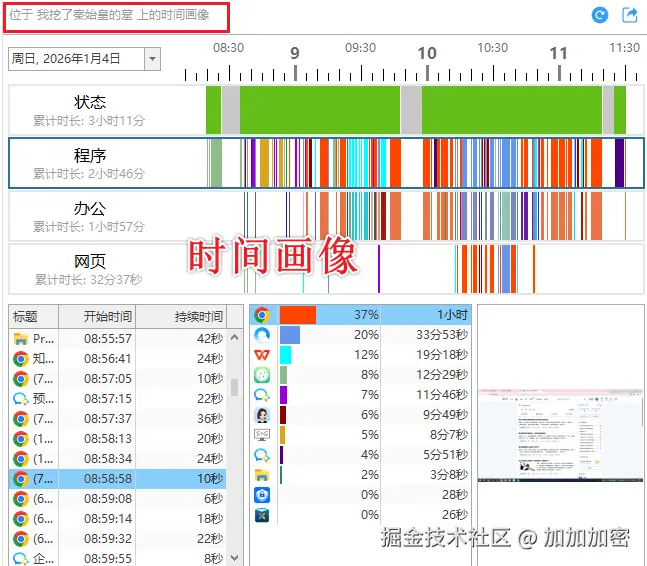Select the 办公 timeline row label
Image resolution: width=647 pixels, height=566 pixels.
coord(90,208)
